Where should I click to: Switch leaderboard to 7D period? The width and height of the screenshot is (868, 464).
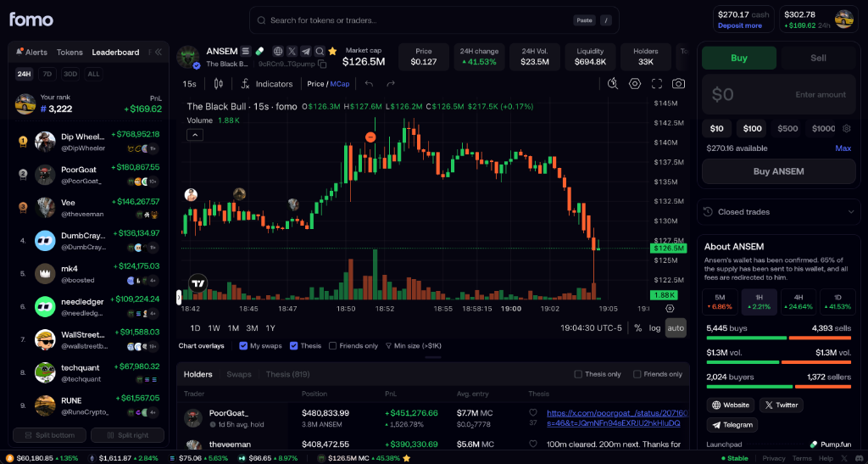[48, 74]
